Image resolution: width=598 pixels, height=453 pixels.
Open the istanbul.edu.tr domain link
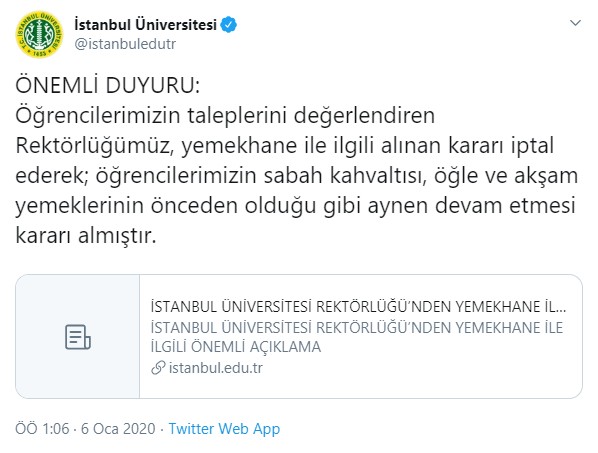point(215,368)
